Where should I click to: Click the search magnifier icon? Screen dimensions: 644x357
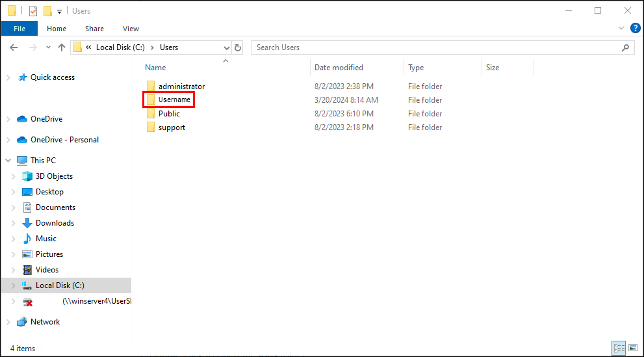pos(625,47)
